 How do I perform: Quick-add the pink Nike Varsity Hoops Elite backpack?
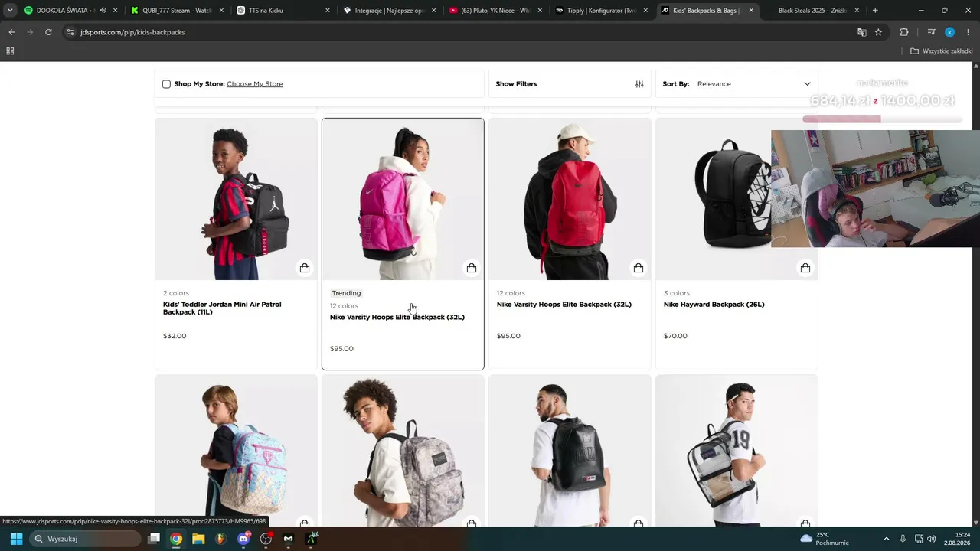pyautogui.click(x=472, y=268)
